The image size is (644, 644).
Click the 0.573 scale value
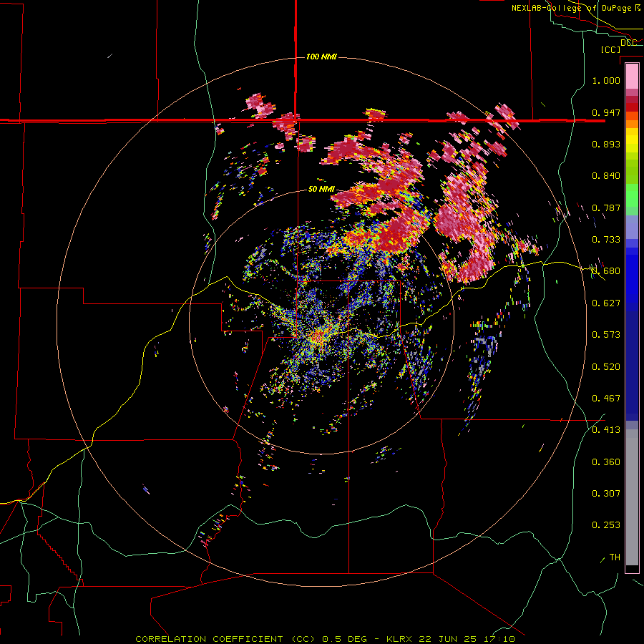606,335
